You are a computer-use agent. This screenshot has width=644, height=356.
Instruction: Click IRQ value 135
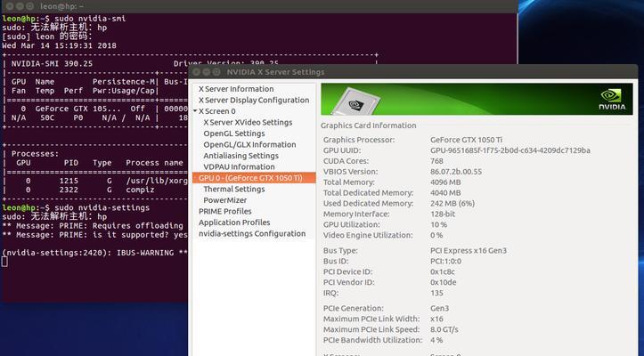(436, 293)
